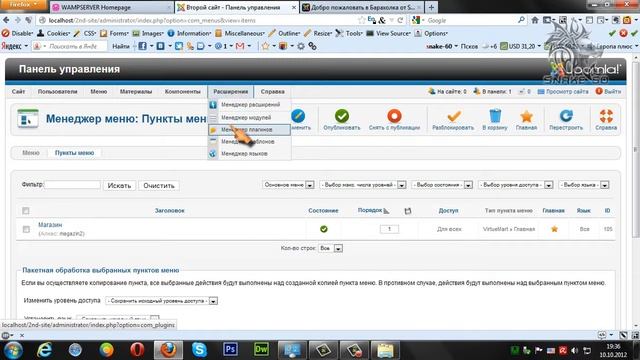Open the Выбор состояния dropdown
Screen dimensions: 640x360
[442, 185]
